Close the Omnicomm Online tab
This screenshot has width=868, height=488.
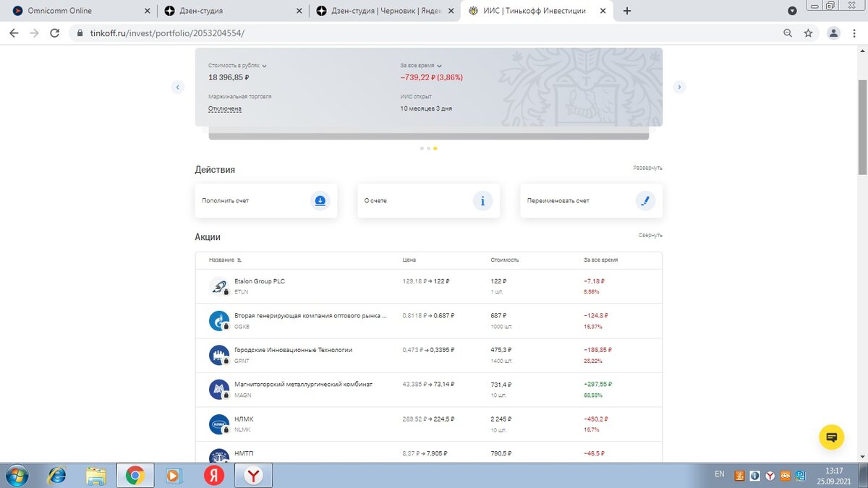148,11
